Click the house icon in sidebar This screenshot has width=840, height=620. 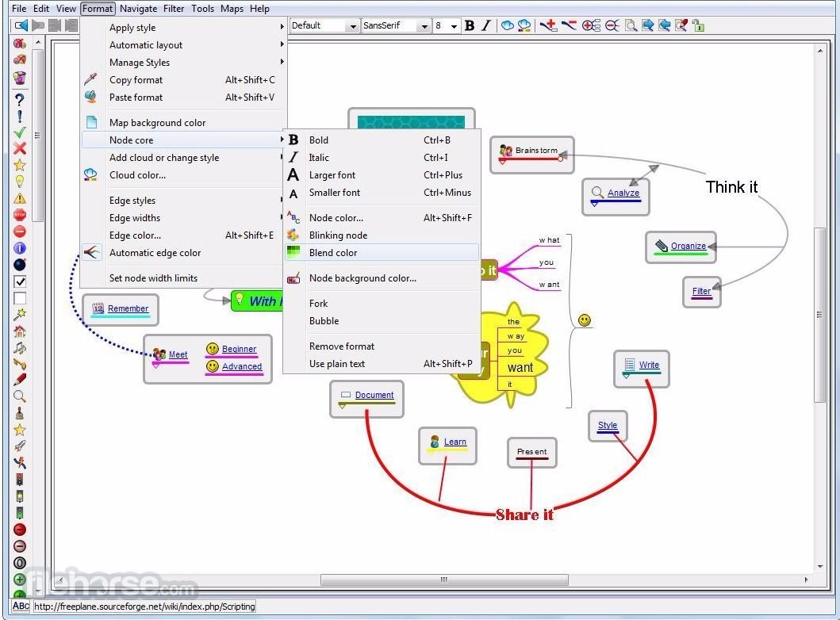19,331
